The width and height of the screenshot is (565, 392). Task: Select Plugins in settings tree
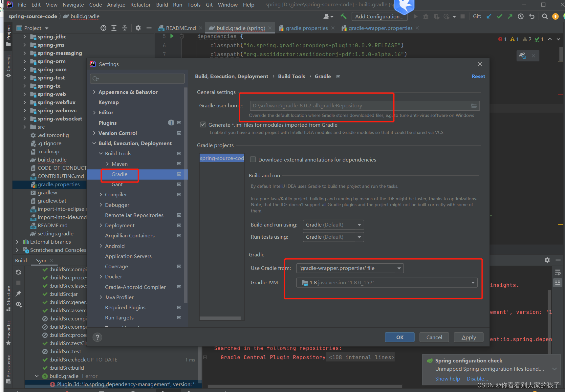(x=107, y=123)
